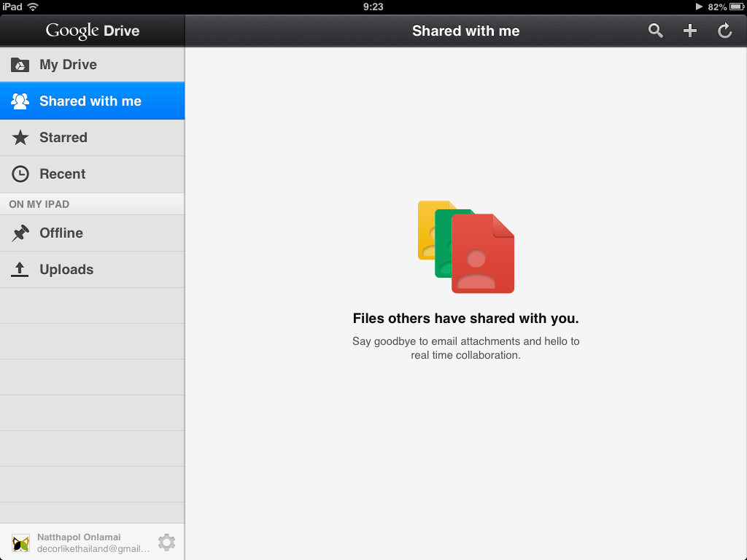Tap the battery indicator in status bar

coord(737,7)
